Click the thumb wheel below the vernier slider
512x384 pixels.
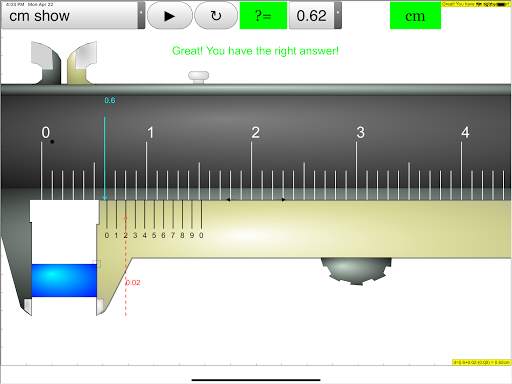coord(356,271)
